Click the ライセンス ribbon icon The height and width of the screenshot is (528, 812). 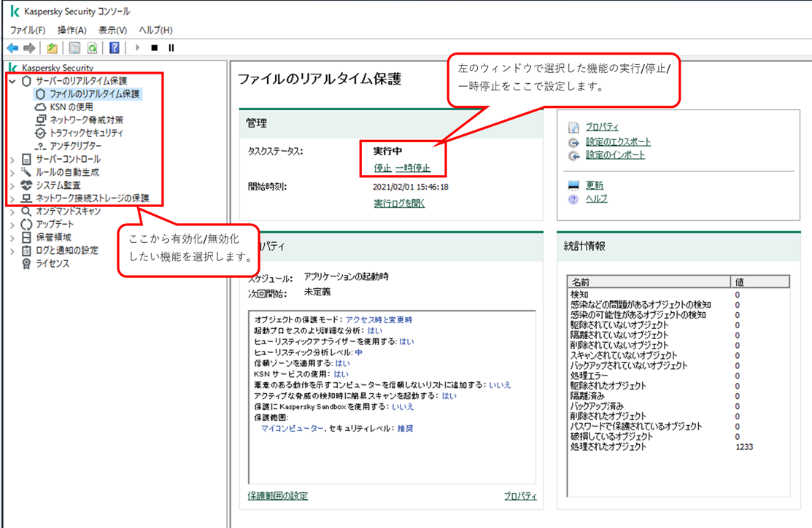[26, 263]
